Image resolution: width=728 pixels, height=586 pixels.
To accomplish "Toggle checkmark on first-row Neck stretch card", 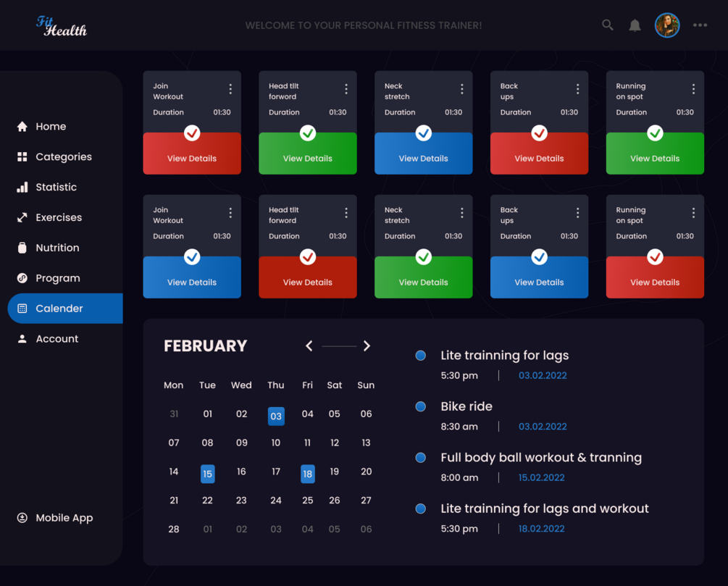I will pos(424,133).
